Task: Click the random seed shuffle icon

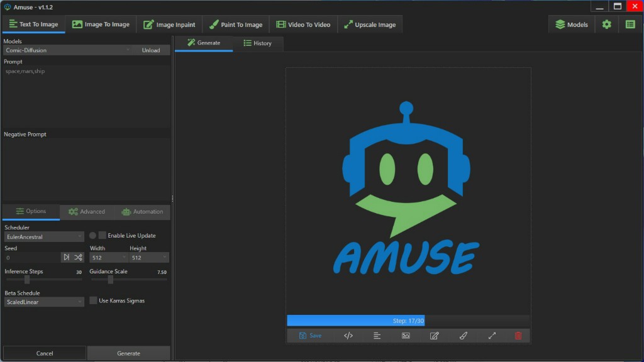Action: pyautogui.click(x=78, y=257)
